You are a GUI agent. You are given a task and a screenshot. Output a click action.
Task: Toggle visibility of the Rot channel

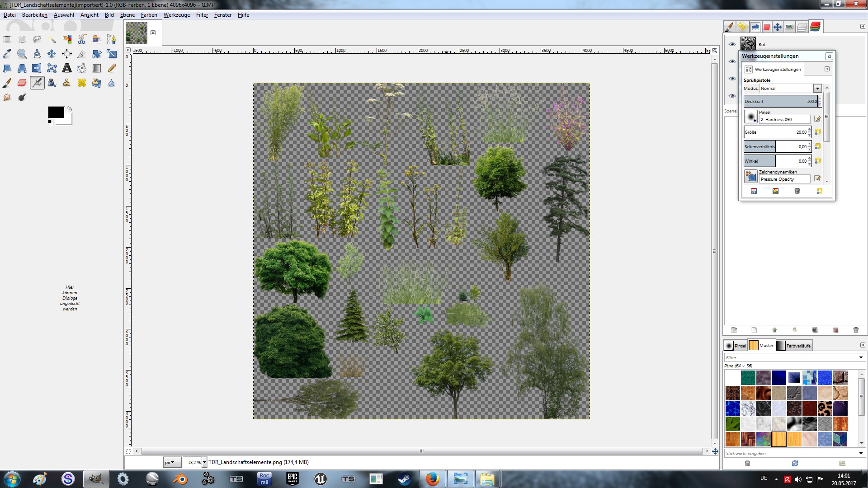point(732,44)
